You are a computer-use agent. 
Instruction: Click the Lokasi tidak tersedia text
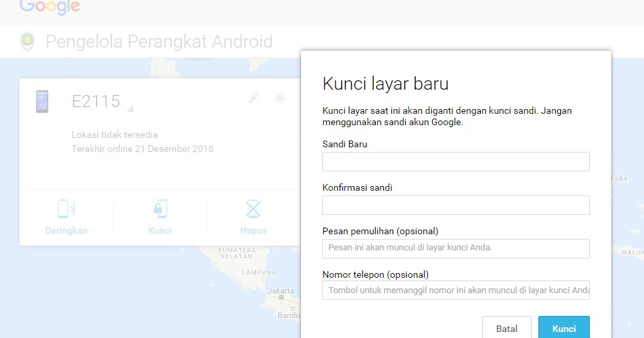coord(114,135)
